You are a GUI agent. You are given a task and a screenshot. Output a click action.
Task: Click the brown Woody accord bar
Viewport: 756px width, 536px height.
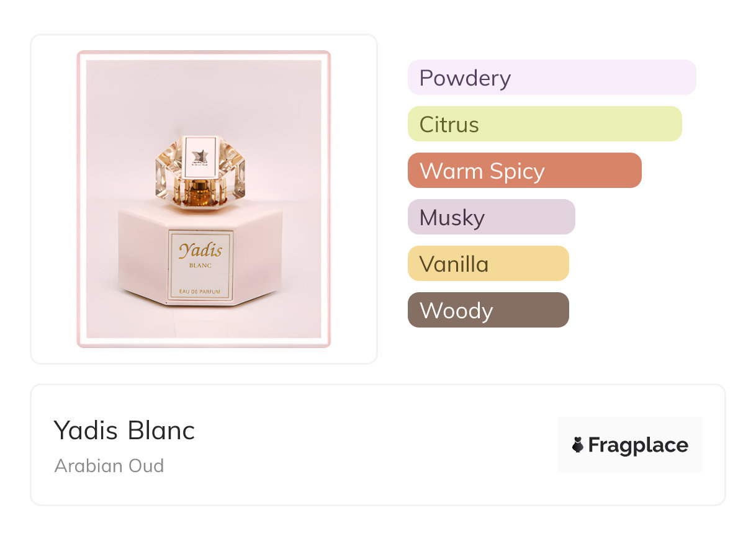tap(488, 310)
